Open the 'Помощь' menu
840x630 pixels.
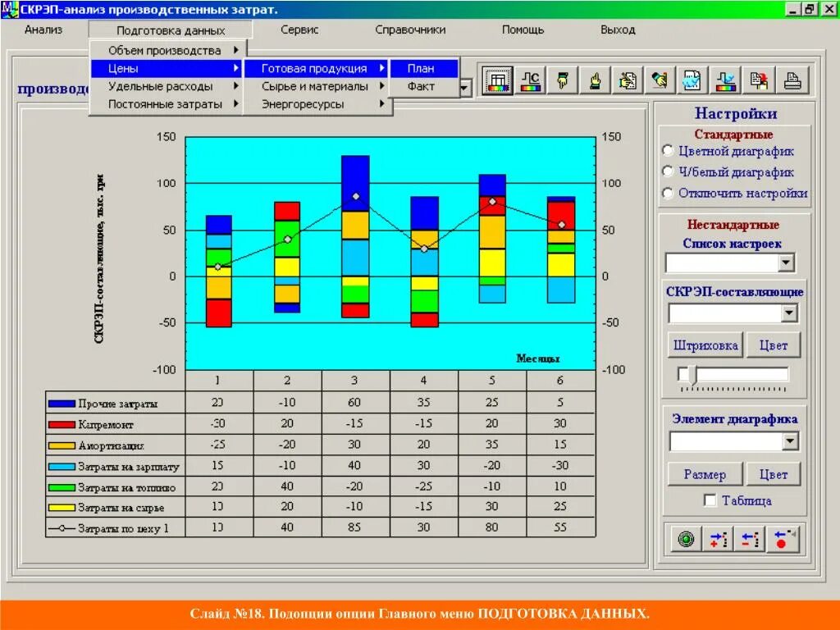point(523,30)
